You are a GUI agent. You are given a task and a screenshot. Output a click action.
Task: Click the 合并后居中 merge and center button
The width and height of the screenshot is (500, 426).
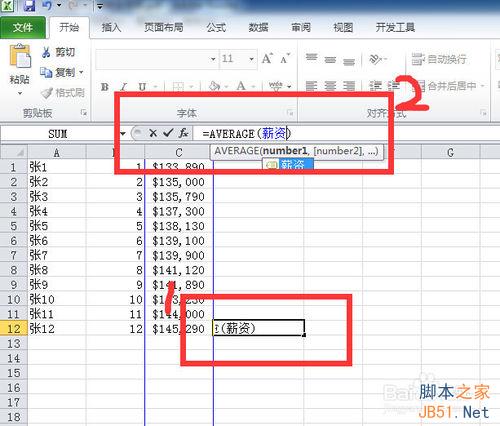click(445, 86)
